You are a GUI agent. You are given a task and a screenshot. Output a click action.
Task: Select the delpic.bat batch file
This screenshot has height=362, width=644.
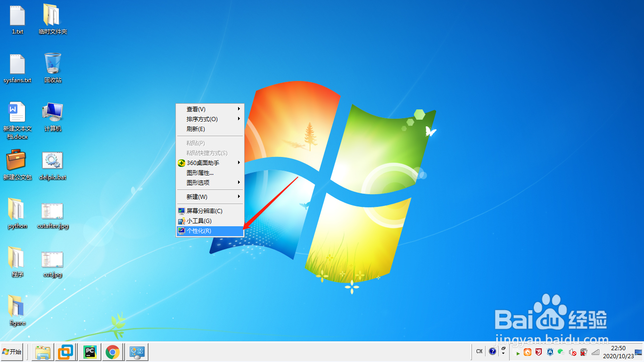click(x=52, y=166)
